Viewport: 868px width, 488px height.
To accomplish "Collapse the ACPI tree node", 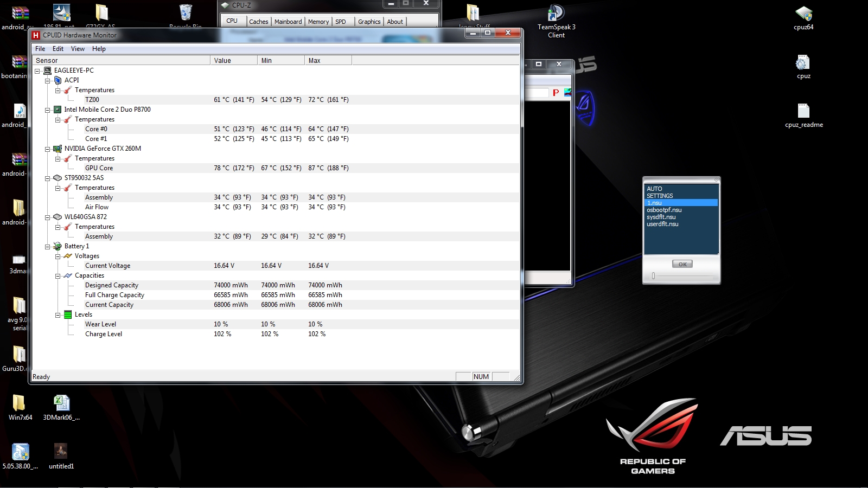I will 48,81.
